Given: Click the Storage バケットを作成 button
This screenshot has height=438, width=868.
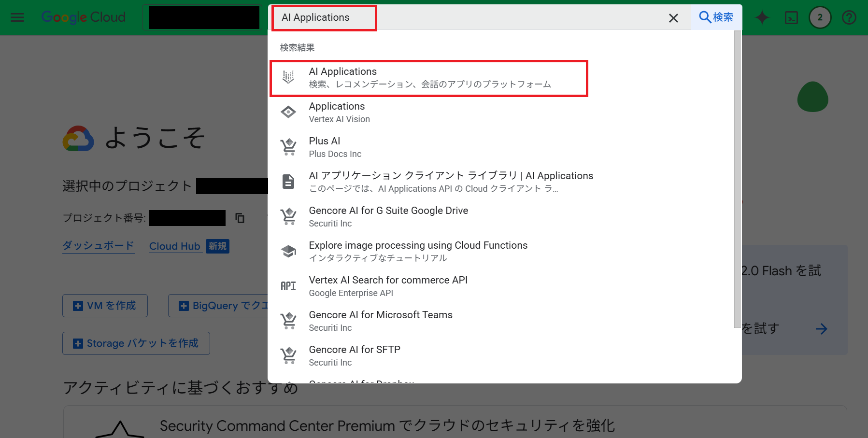Looking at the screenshot, I should pyautogui.click(x=136, y=343).
